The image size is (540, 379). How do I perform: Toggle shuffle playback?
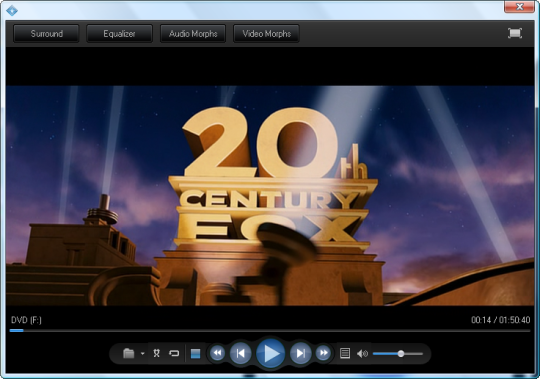pos(157,353)
